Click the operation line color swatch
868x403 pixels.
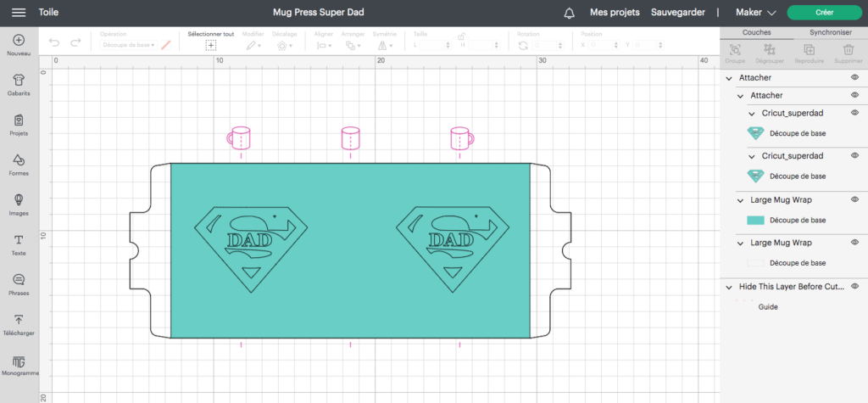165,46
